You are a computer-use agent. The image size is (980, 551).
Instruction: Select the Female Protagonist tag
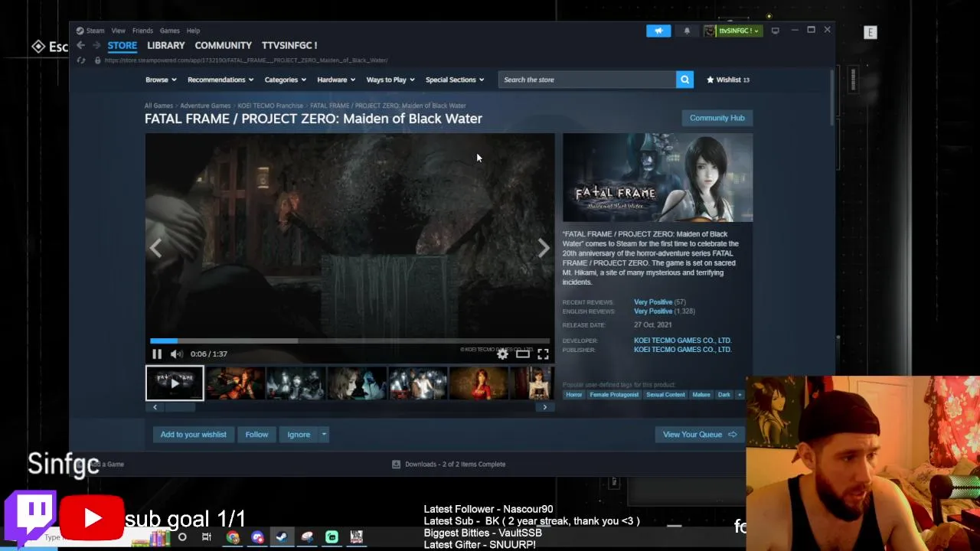pyautogui.click(x=613, y=395)
